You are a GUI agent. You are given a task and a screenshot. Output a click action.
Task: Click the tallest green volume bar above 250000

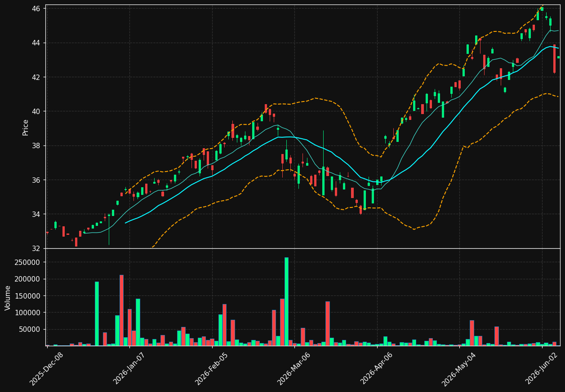click(286, 301)
